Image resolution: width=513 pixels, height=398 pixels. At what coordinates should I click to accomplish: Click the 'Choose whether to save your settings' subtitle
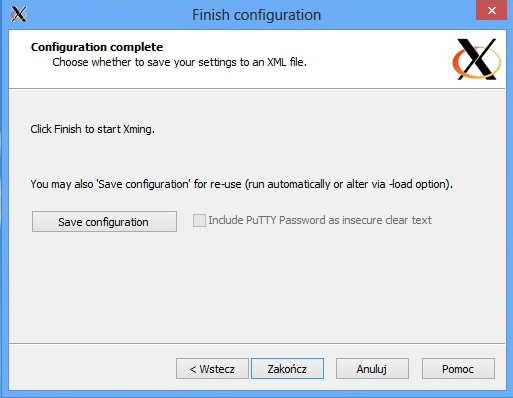[179, 62]
